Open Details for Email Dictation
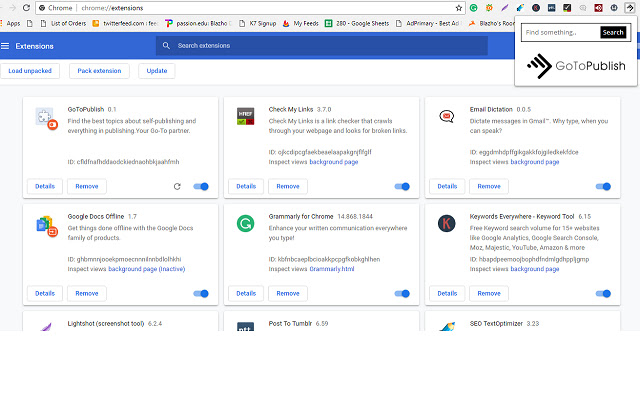Viewport: 640px width, 400px height. pyautogui.click(x=447, y=187)
